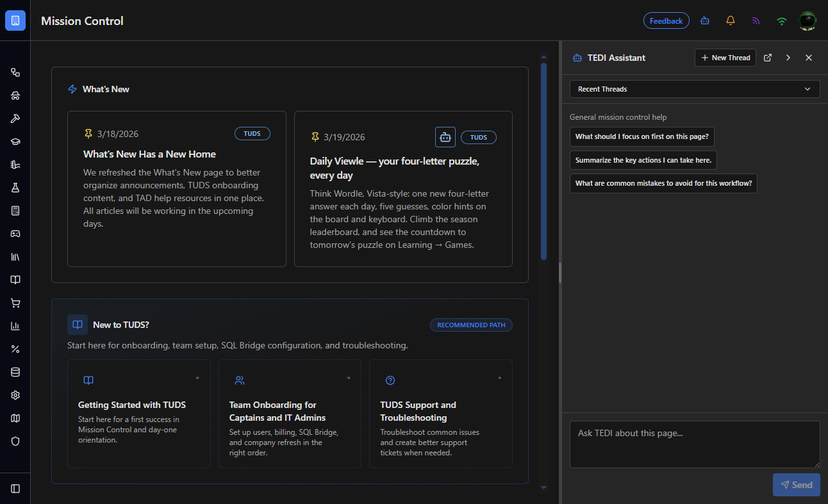Screen dimensions: 828x504
Task: Click the purple RSS feed icon
Action: 756,20
